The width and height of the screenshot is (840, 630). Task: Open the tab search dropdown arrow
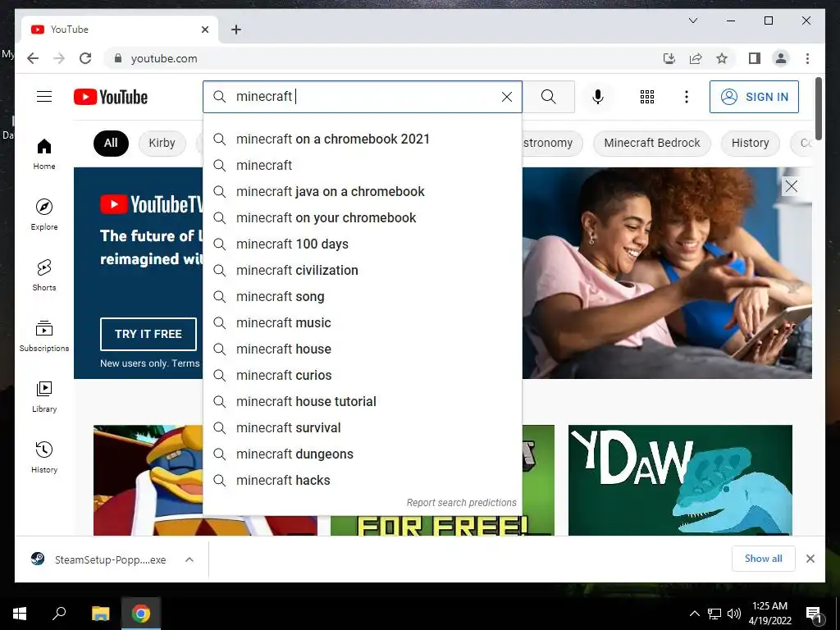coord(692,21)
